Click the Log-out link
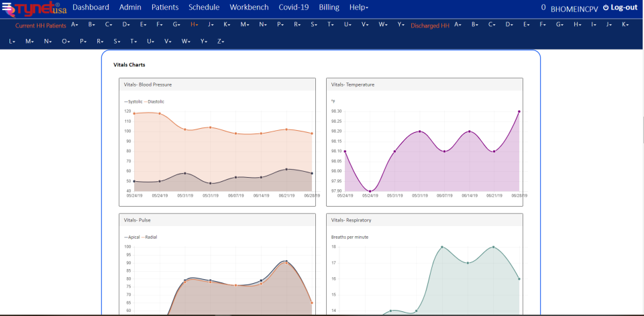The height and width of the screenshot is (316, 644). pos(624,7)
